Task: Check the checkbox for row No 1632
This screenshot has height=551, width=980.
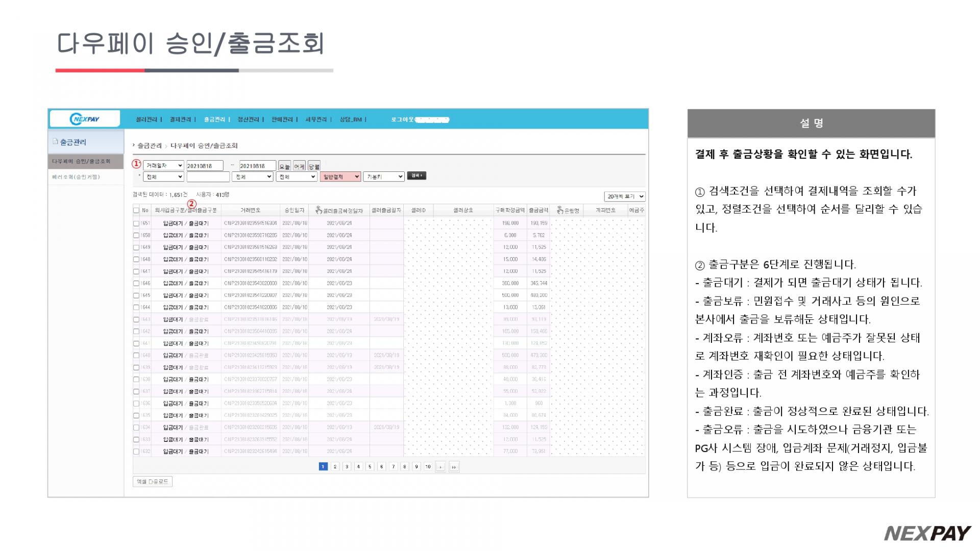Action: (136, 452)
